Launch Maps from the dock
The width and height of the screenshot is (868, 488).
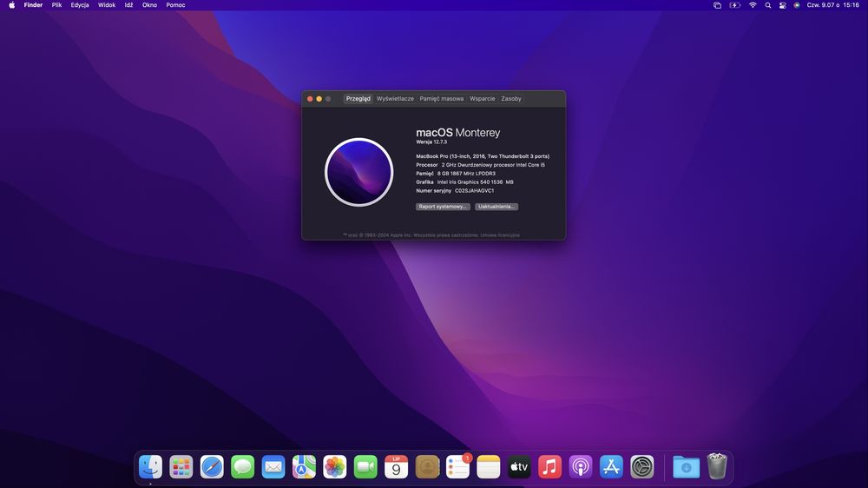pos(304,467)
